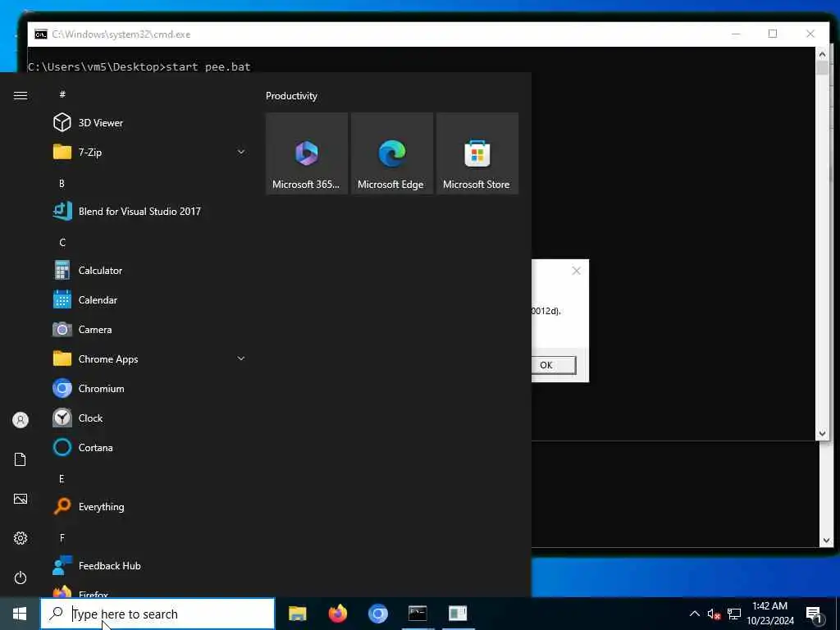This screenshot has height=630, width=840.
Task: Open the notification center icon
Action: click(x=815, y=614)
